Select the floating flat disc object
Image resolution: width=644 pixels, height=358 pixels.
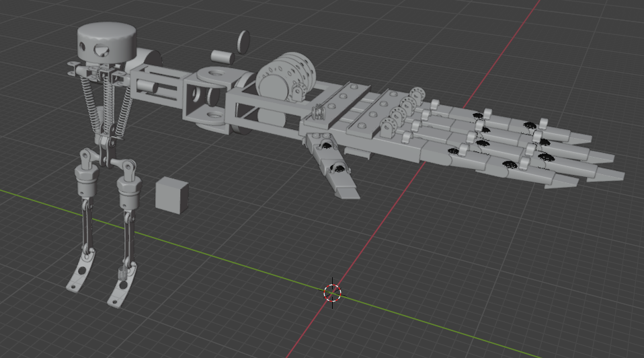coord(243,42)
